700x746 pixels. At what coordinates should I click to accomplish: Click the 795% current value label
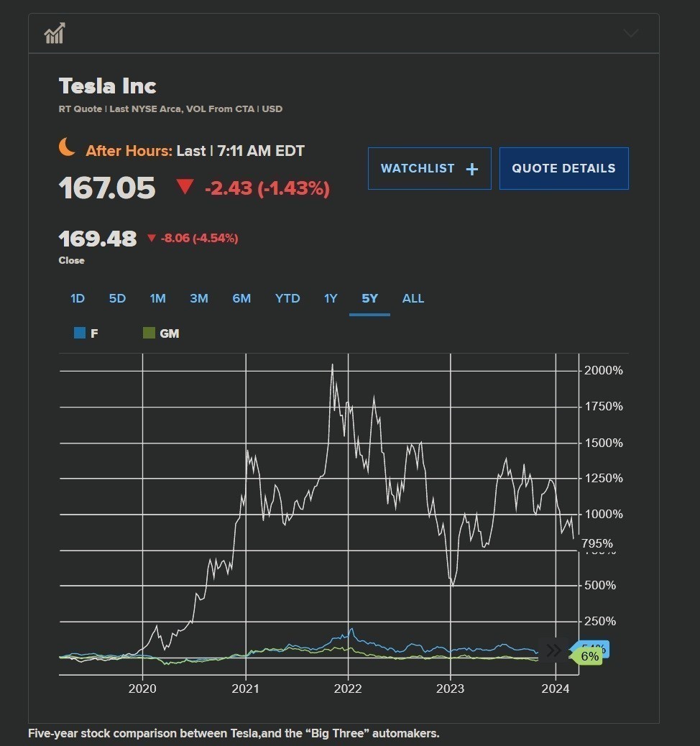[597, 543]
